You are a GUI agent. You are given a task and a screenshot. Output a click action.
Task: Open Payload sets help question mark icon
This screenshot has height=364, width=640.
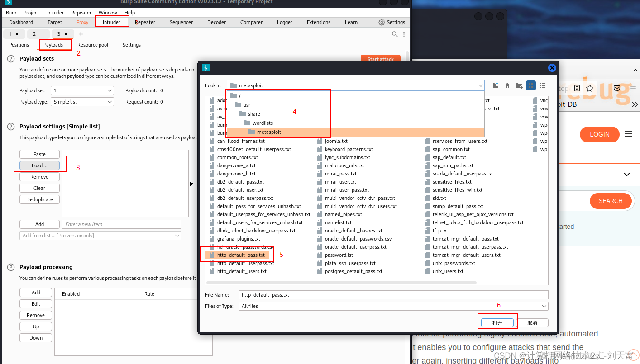11,59
